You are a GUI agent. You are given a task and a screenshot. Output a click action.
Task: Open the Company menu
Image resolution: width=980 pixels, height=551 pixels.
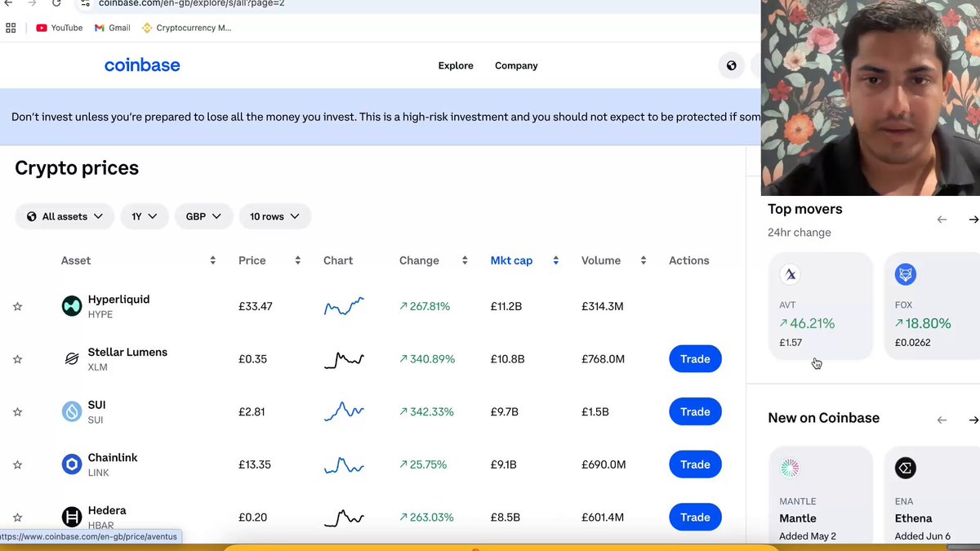click(516, 65)
